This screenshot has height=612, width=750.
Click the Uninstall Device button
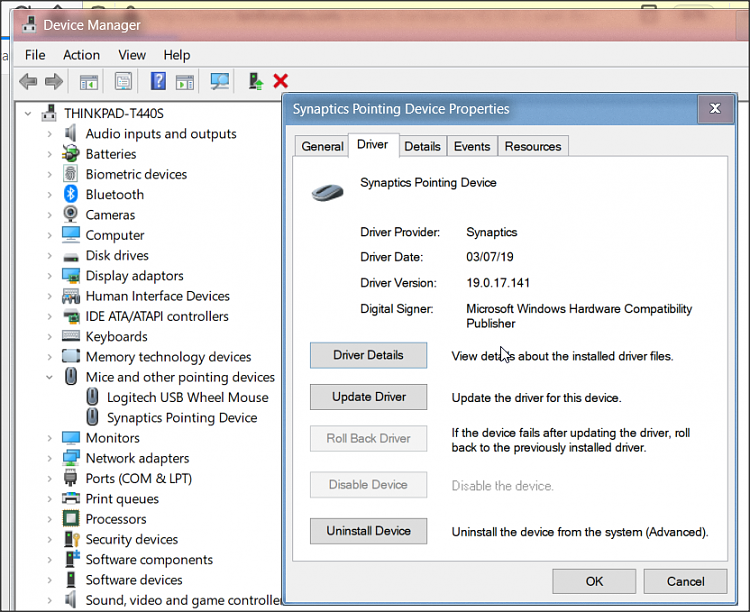coord(368,531)
